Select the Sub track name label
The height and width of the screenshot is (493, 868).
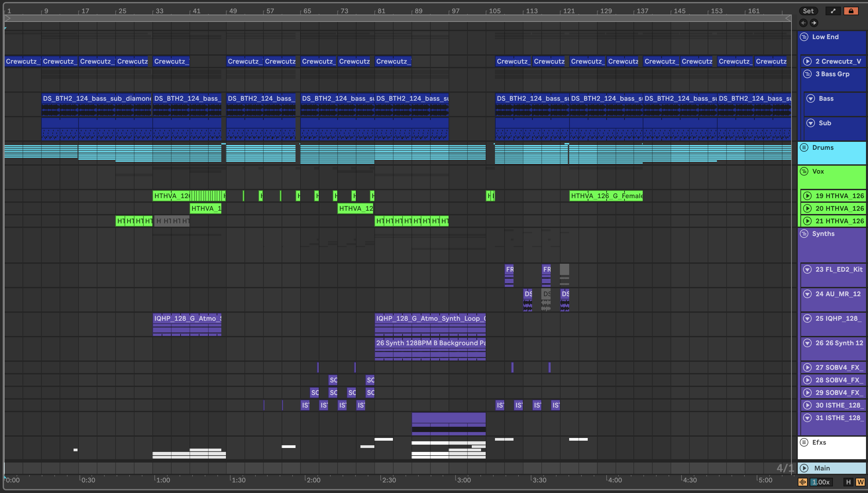coord(825,123)
